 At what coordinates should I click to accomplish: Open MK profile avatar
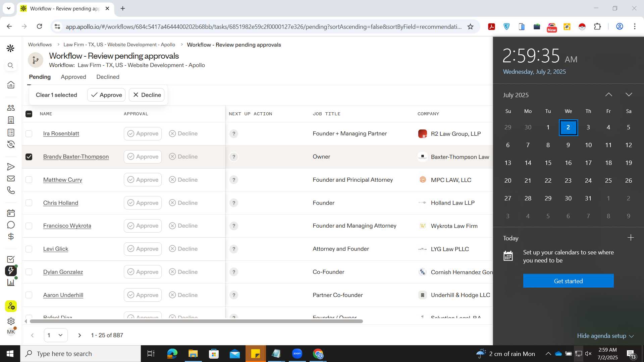coord(11,332)
